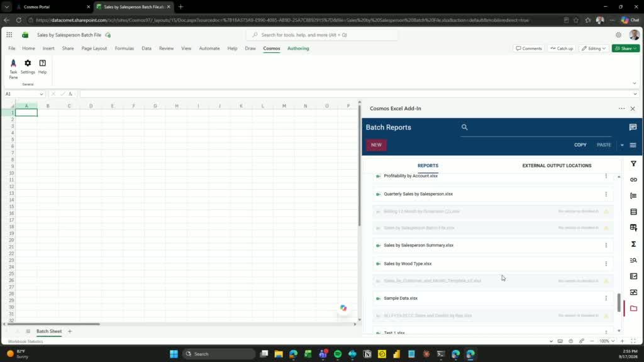Screen dimensions: 644x362
Task: Open the chat message icon in Batch Reports header
Action: [x=633, y=127]
